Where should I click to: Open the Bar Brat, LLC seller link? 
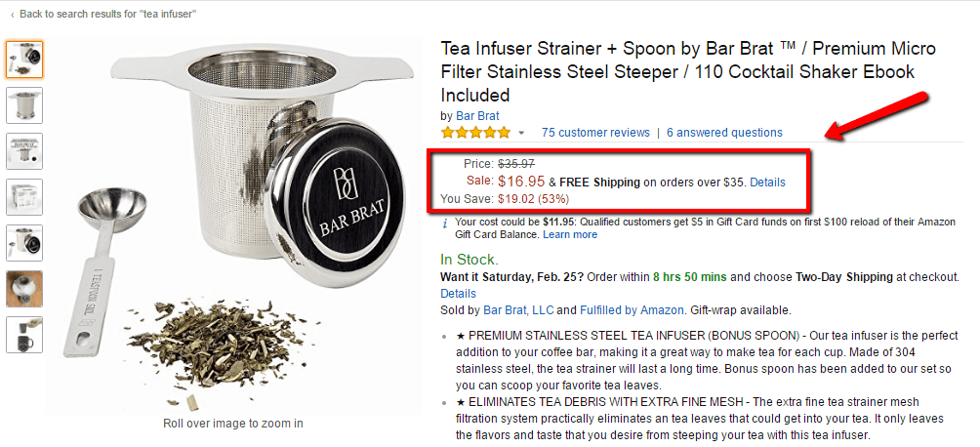pos(517,310)
